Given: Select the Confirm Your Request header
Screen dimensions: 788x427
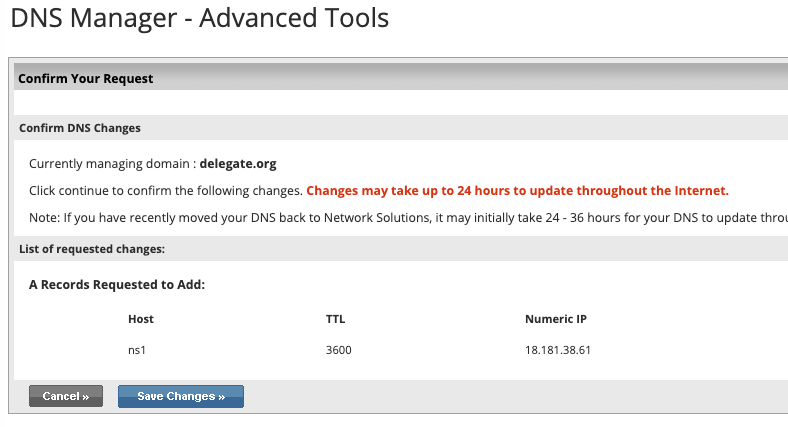Looking at the screenshot, I should [x=86, y=78].
